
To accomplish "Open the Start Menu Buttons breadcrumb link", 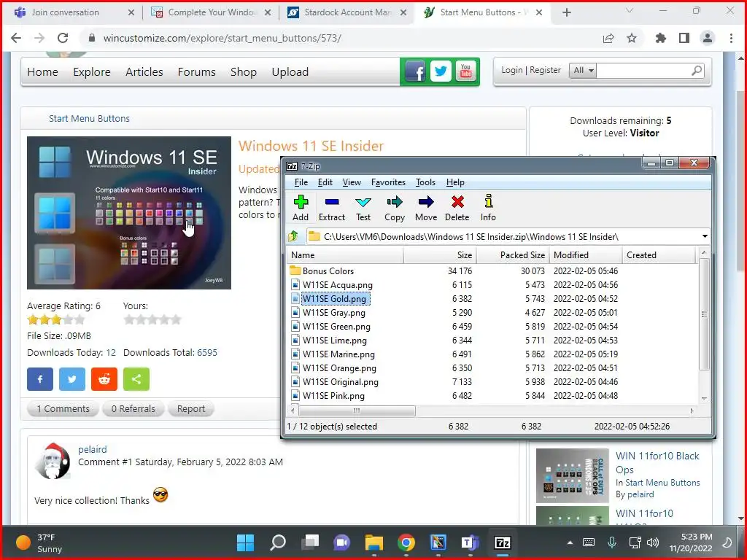I will click(89, 119).
